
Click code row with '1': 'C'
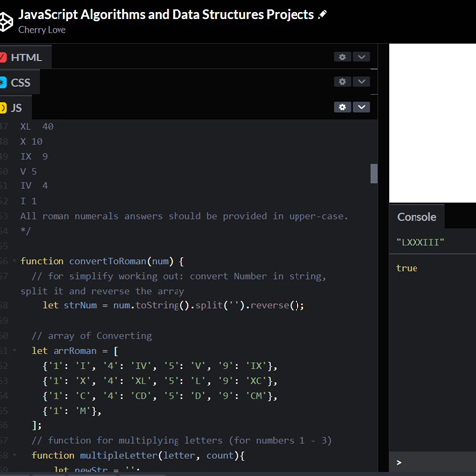(x=160, y=396)
